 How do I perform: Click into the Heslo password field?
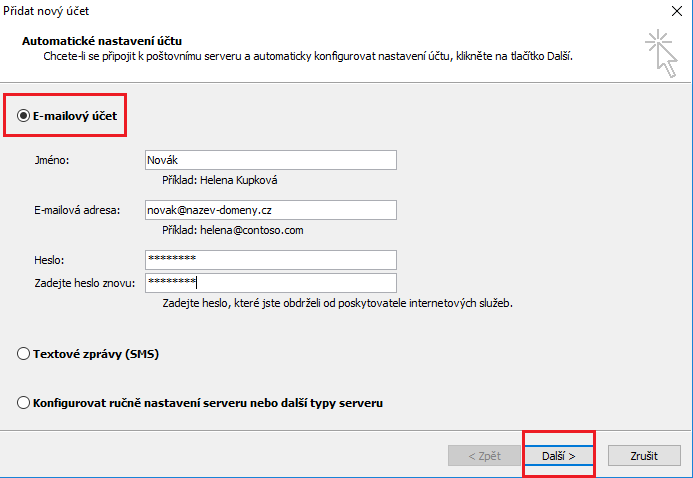270,259
